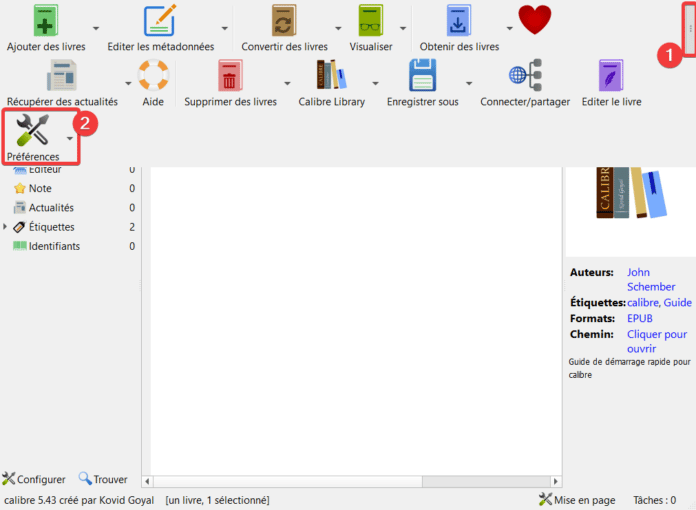Click the Identifiants barcode icon
696x510 pixels.
(x=20, y=246)
